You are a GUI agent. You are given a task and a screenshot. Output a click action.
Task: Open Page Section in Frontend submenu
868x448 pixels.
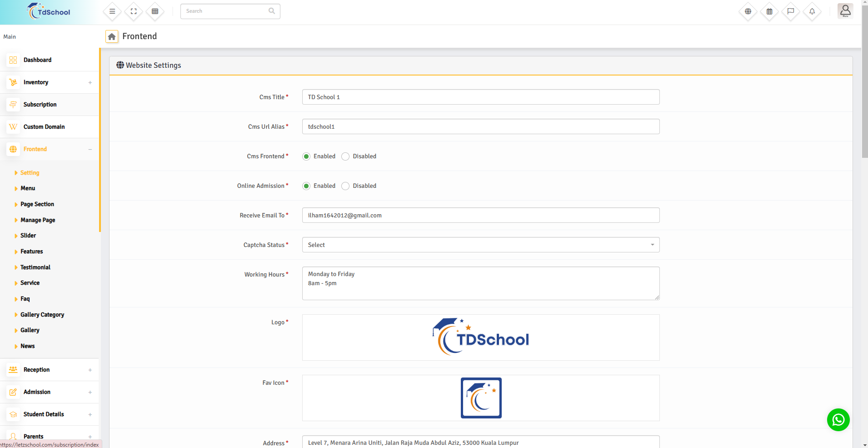click(x=37, y=204)
